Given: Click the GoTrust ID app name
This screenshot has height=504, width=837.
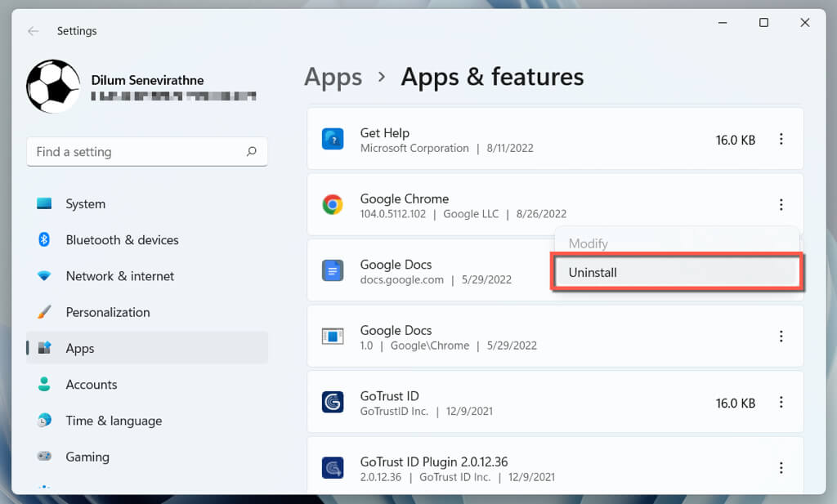Looking at the screenshot, I should (390, 395).
